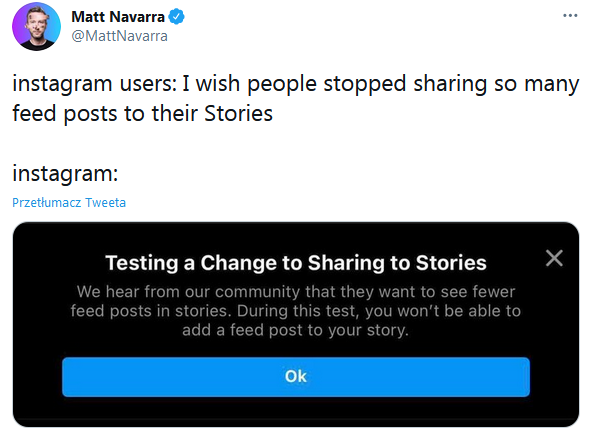This screenshot has width=594, height=442.
Task: Click the tweet line starting "instagram users:"
Action: coord(296,84)
